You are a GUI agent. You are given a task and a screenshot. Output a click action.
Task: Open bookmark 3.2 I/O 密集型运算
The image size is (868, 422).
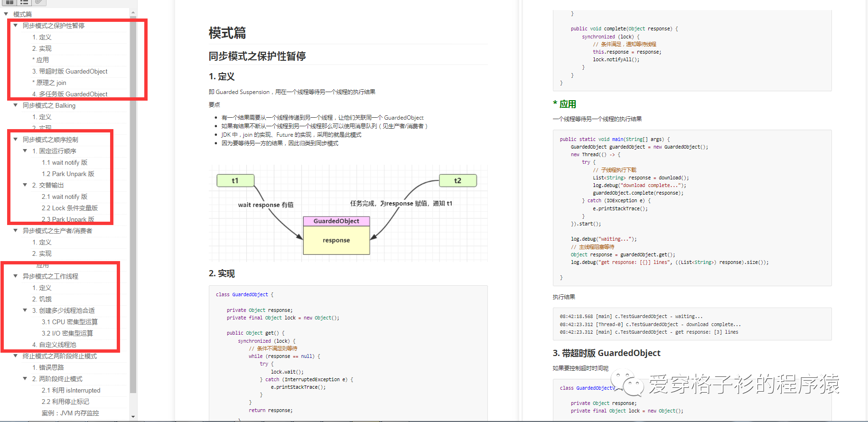(67, 333)
